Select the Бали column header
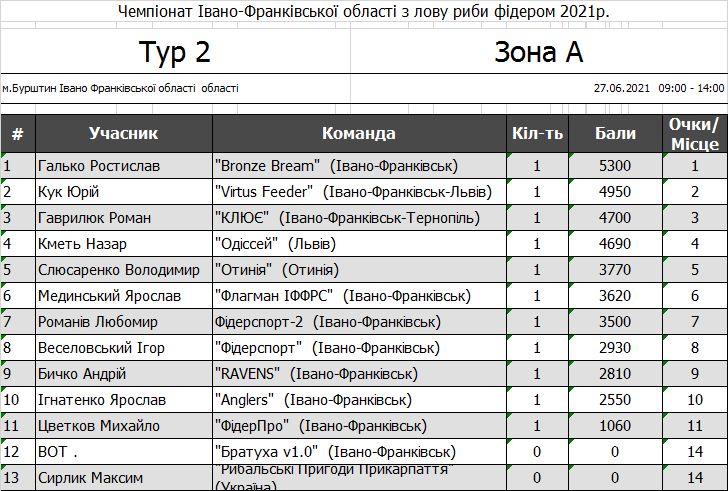728x491 pixels. click(615, 134)
